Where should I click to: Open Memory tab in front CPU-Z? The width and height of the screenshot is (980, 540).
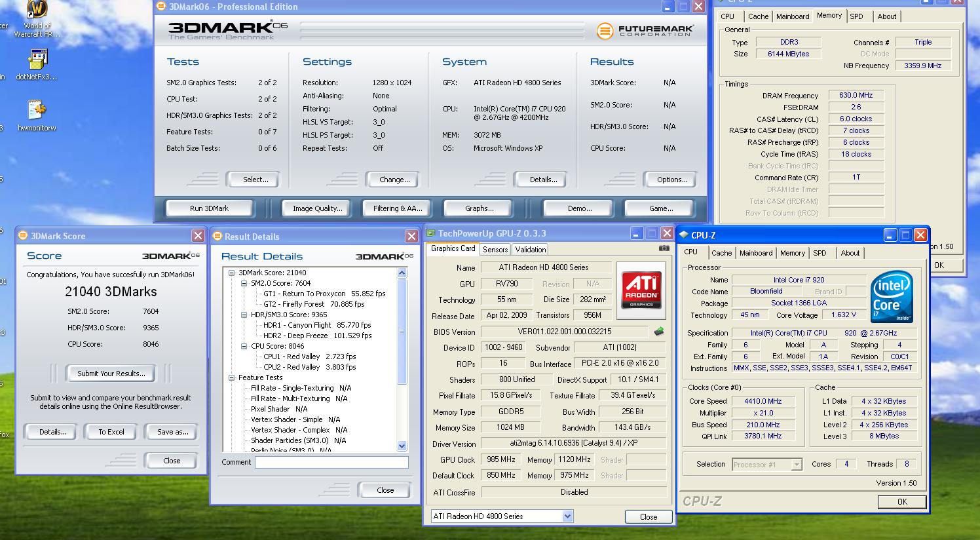(792, 253)
